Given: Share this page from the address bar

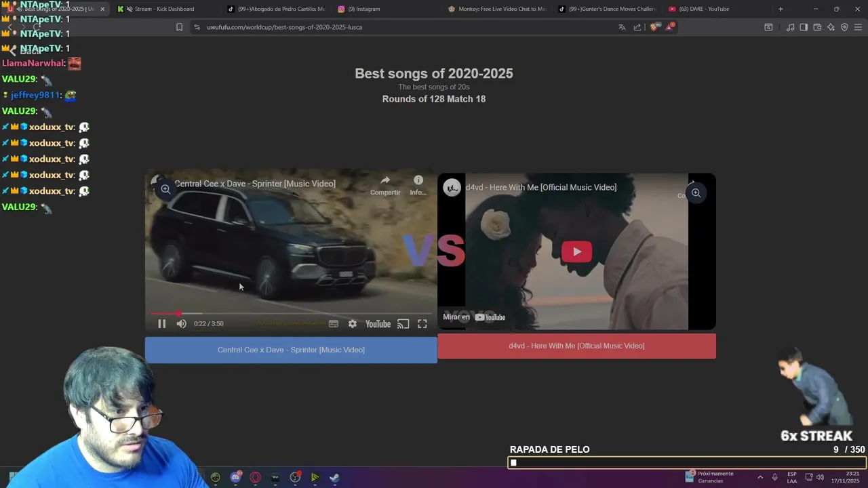Looking at the screenshot, I should coord(637,27).
